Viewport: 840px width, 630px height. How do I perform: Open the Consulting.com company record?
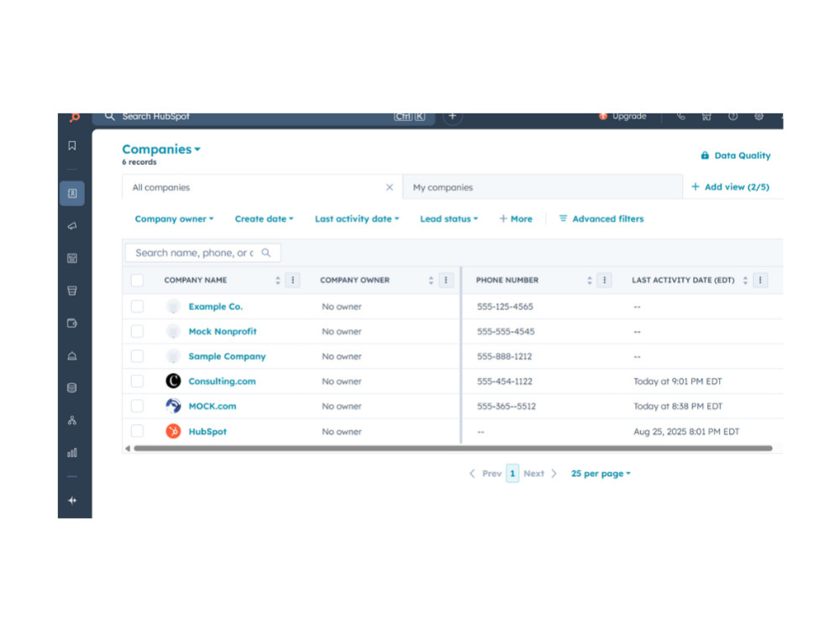coord(222,381)
